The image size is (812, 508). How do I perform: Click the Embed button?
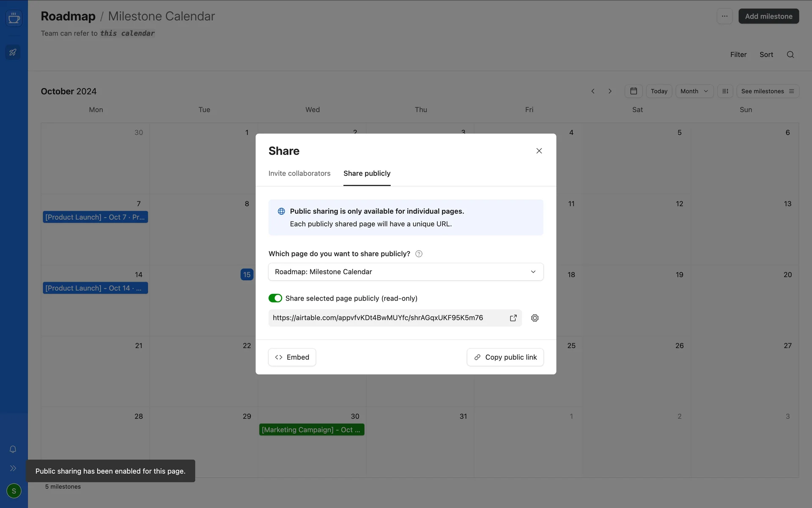coord(292,357)
